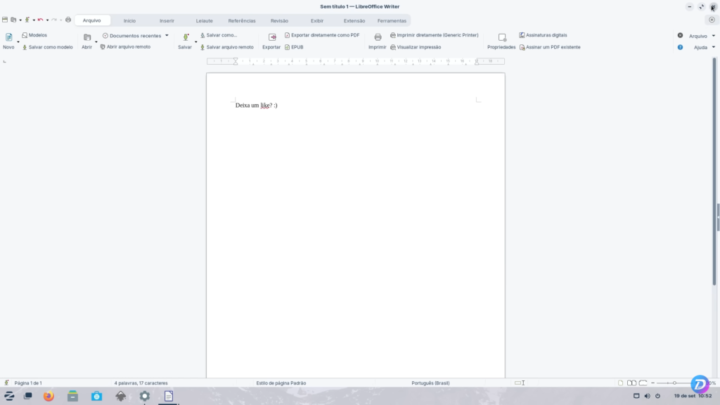Select the Arquivo tab
This screenshot has width=720, height=405.
92,21
